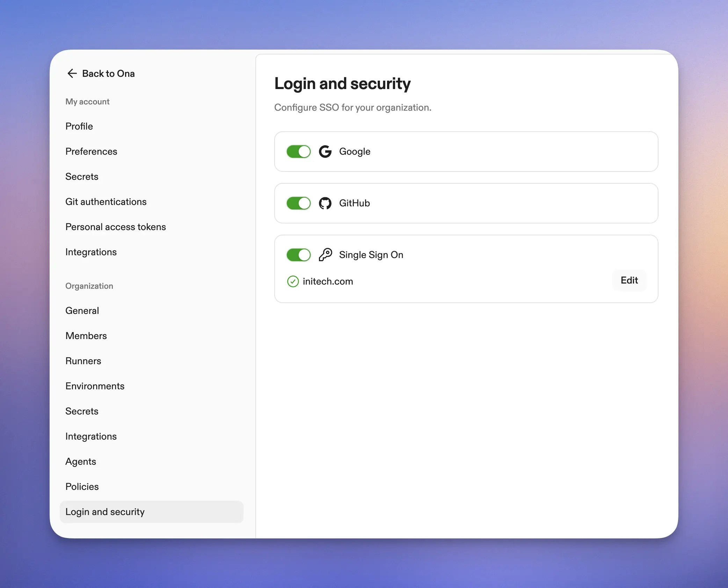Open the Profile settings page
The height and width of the screenshot is (588, 728).
point(79,126)
